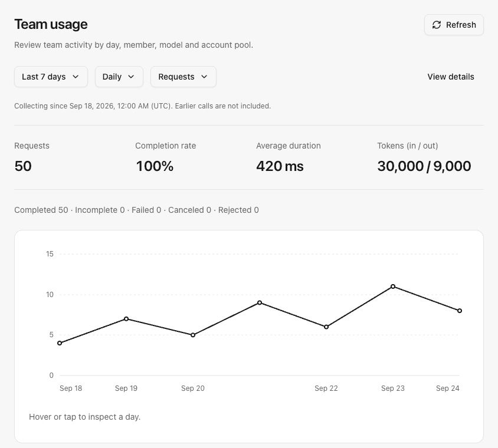
Task: Click the 'Completed 50 · Incomplete 0' status line
Action: (136, 210)
